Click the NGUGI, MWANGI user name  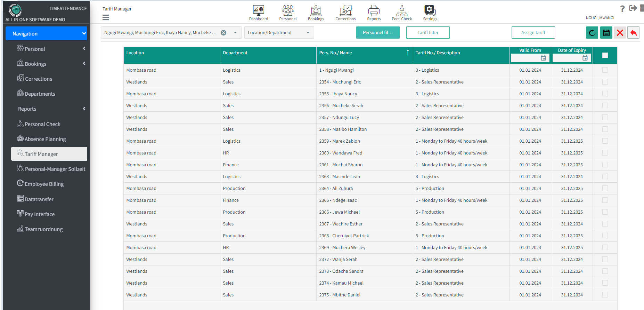pos(600,18)
